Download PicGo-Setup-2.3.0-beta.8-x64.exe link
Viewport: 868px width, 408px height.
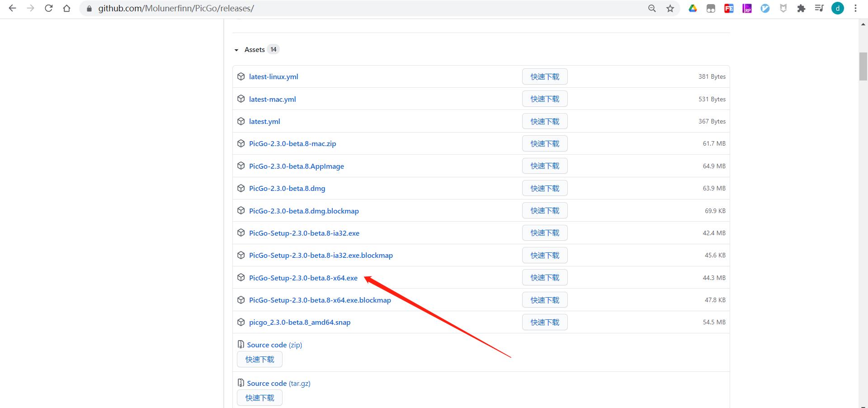(x=303, y=278)
